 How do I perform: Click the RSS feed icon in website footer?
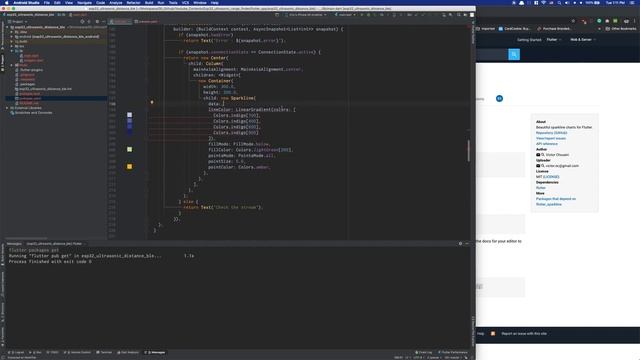493,333
